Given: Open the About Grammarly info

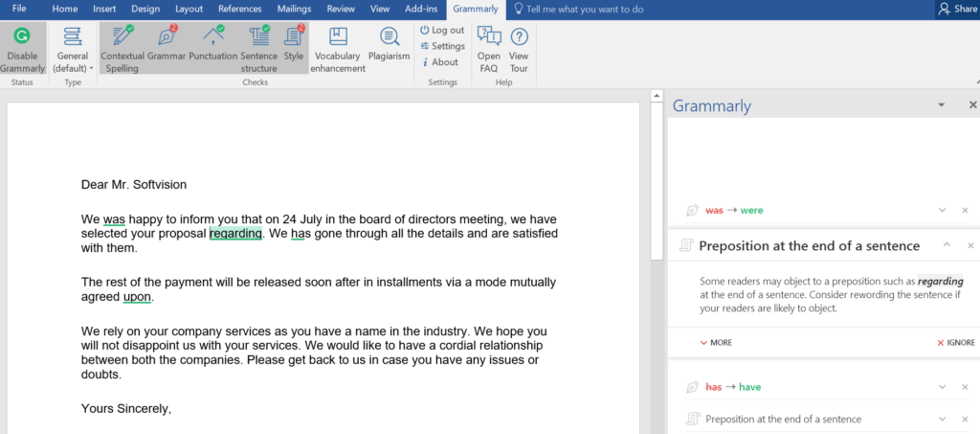Looking at the screenshot, I should click(x=440, y=62).
